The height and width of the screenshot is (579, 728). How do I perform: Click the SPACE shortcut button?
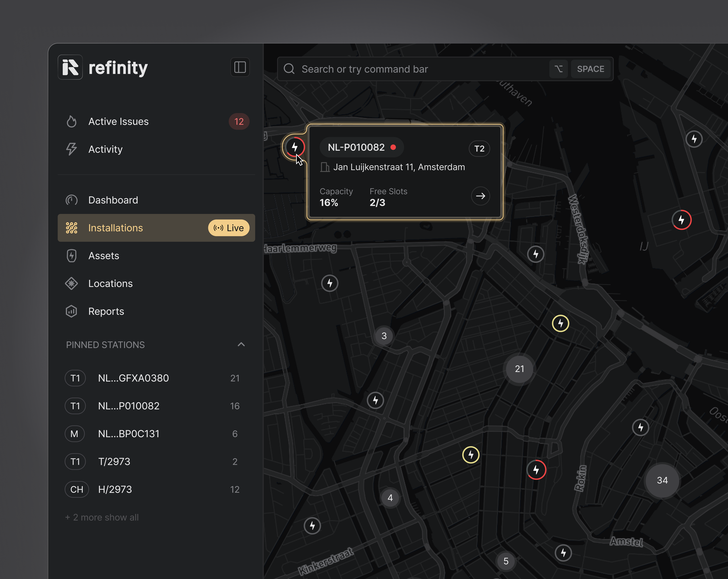pos(591,69)
